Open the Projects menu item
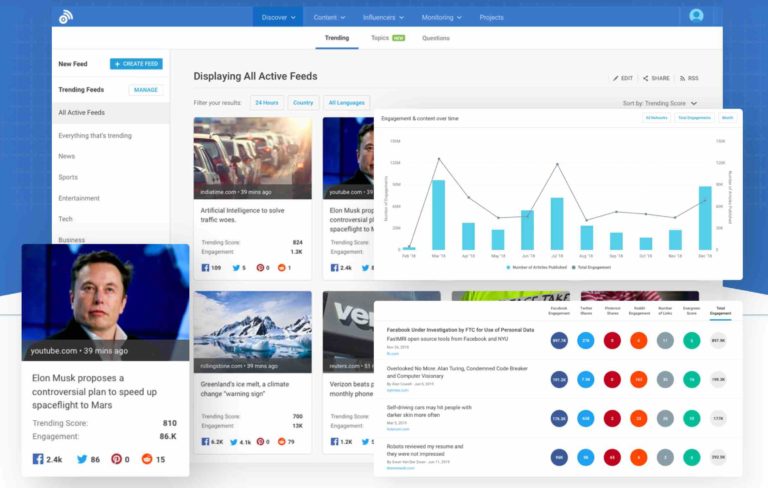The height and width of the screenshot is (488, 768). click(491, 17)
